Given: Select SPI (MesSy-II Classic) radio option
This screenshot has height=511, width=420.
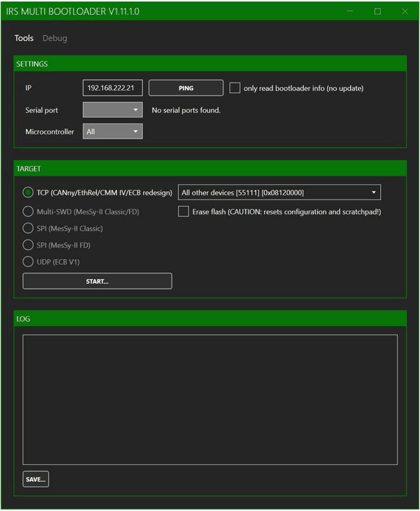Looking at the screenshot, I should [x=28, y=228].
